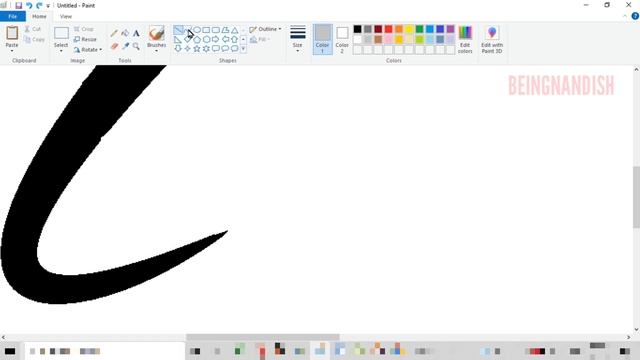
Task: Open the shape Outline dropdown
Action: click(x=265, y=29)
